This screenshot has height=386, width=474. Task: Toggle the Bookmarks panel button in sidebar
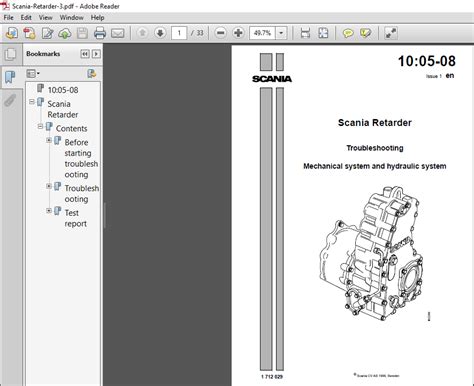point(10,77)
